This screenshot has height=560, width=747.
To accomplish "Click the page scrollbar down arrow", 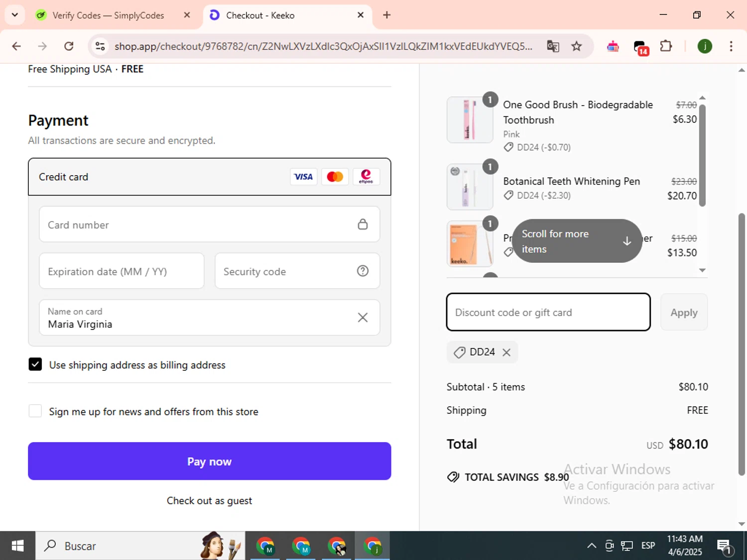I will [x=742, y=524].
